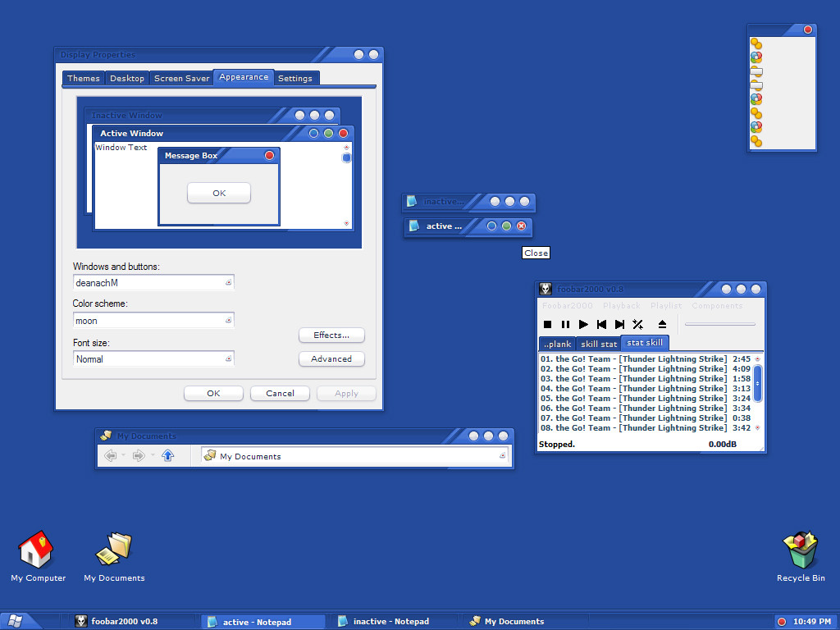Open the Font size dropdown
This screenshot has width=840, height=630.
(x=228, y=359)
